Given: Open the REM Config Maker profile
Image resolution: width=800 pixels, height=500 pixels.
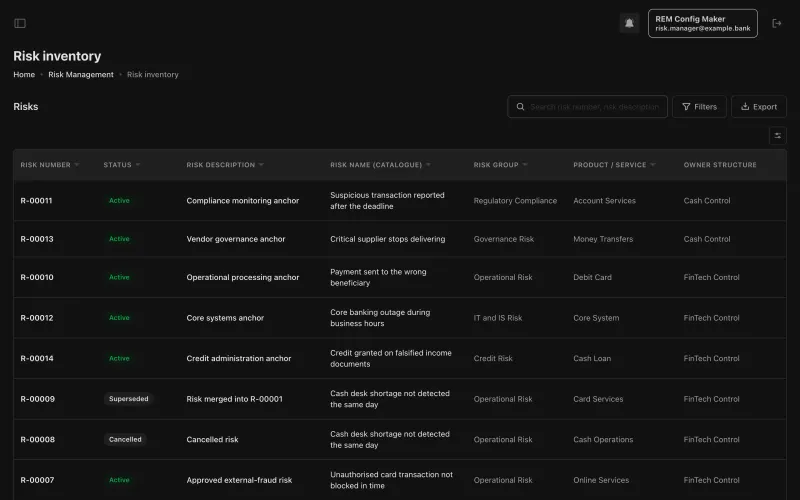Looking at the screenshot, I should 703,23.
